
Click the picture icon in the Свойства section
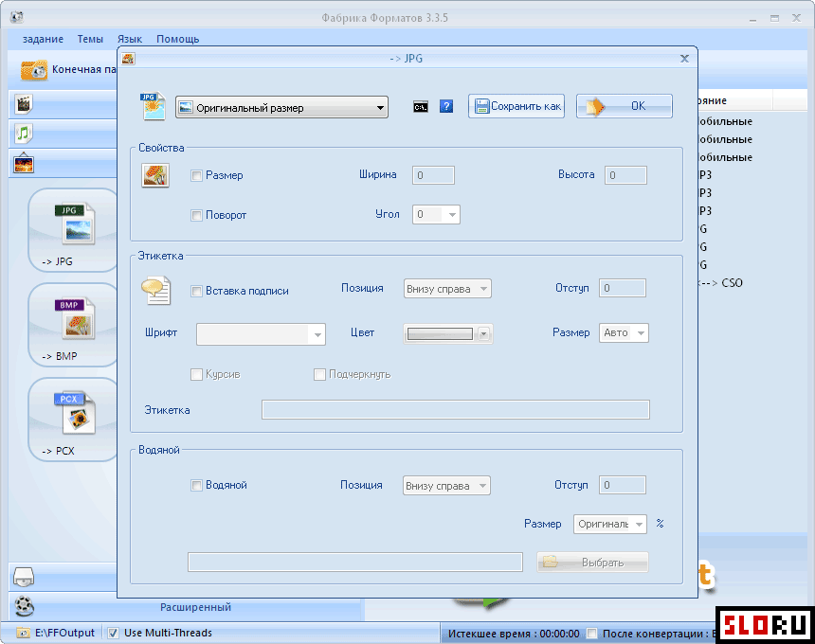[155, 175]
